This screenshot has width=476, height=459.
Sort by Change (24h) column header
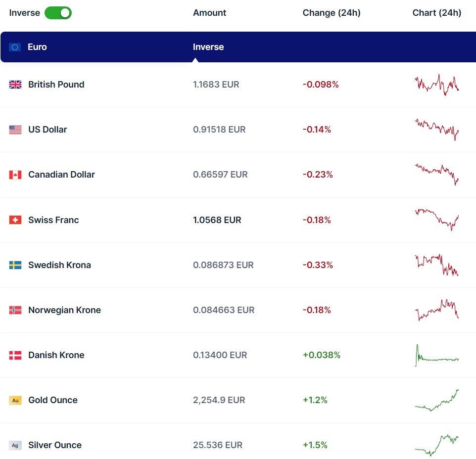(x=332, y=13)
